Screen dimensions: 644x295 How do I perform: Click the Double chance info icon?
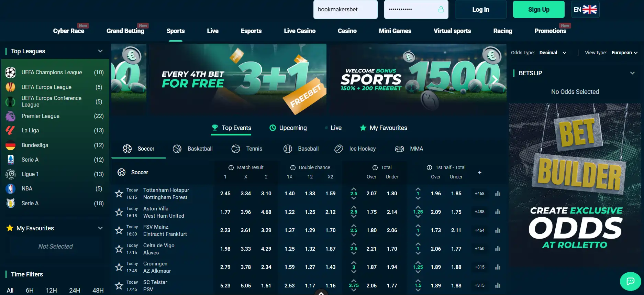coord(293,167)
